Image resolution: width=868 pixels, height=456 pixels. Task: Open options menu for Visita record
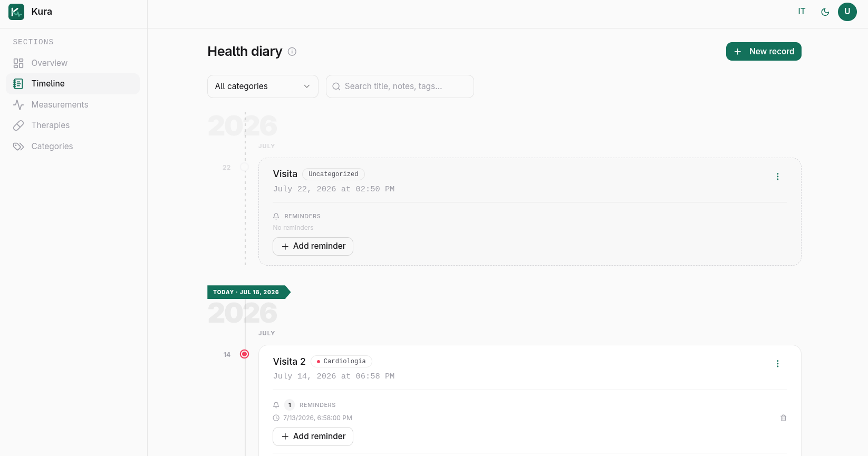[x=777, y=177]
